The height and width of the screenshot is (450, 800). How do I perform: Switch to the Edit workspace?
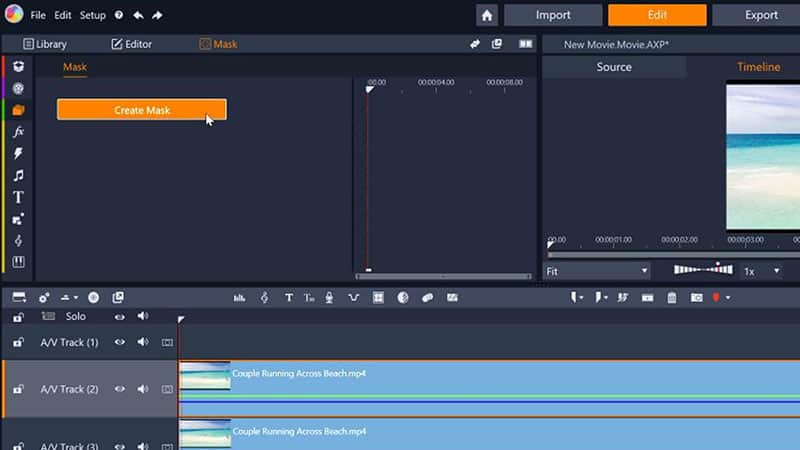click(657, 15)
